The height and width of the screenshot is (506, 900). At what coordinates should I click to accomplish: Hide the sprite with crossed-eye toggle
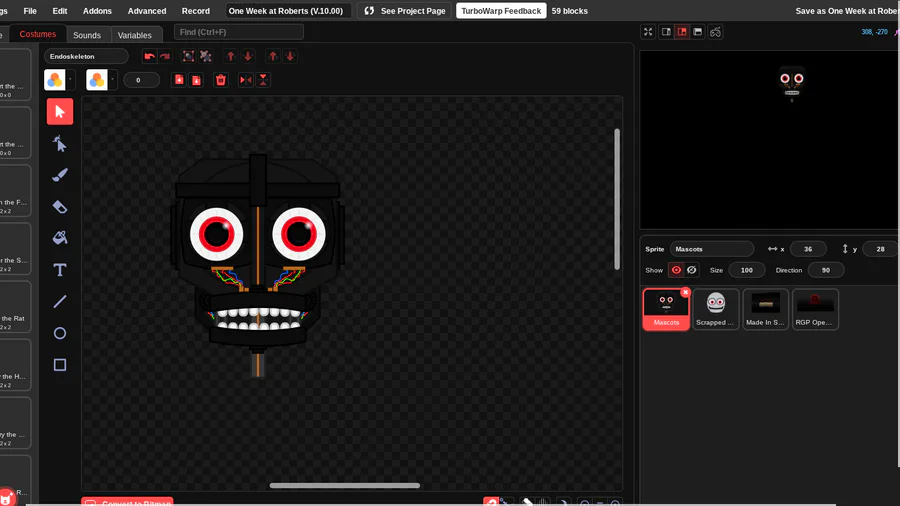692,270
